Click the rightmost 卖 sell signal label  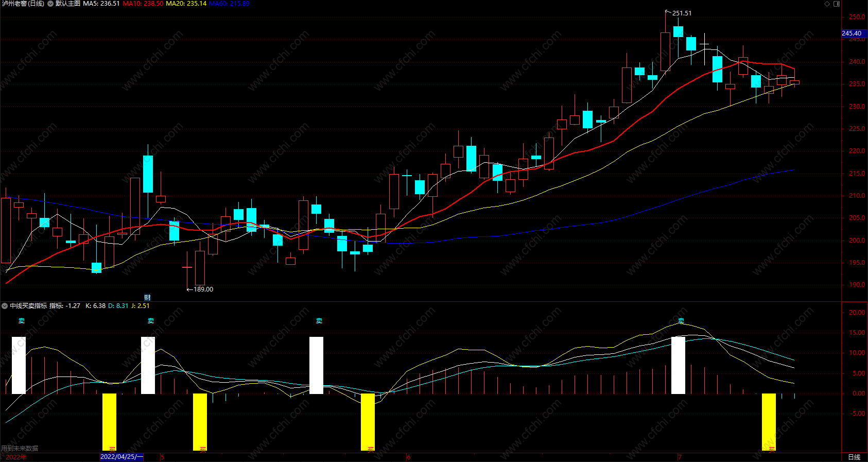click(681, 321)
